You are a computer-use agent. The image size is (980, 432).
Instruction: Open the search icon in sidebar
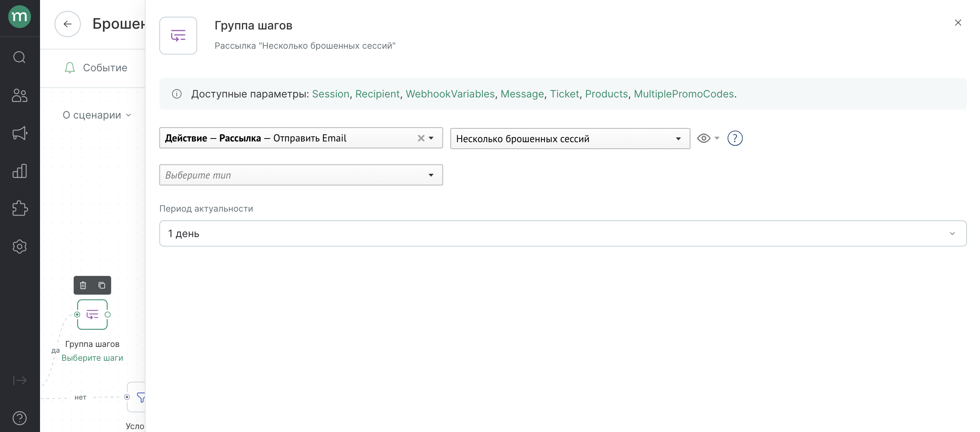pyautogui.click(x=19, y=57)
